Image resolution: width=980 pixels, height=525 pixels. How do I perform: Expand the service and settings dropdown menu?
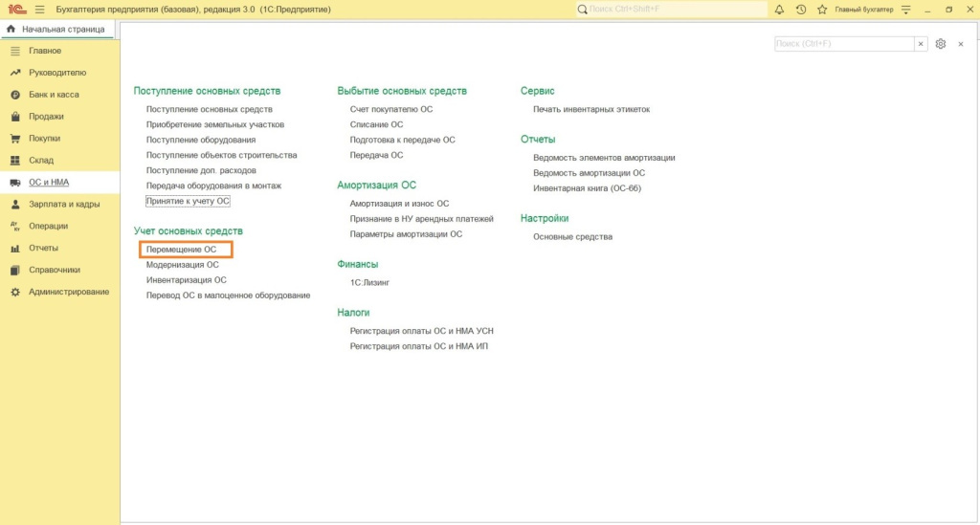pyautogui.click(x=905, y=10)
